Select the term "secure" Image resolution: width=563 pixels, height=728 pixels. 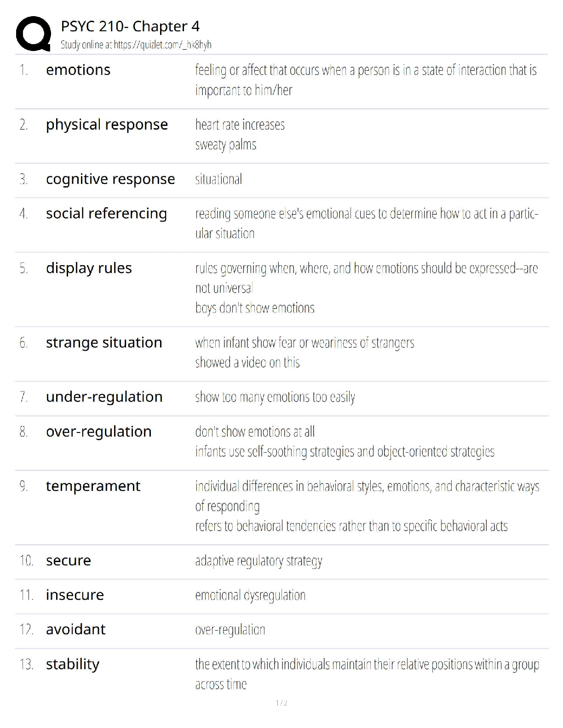tap(69, 560)
